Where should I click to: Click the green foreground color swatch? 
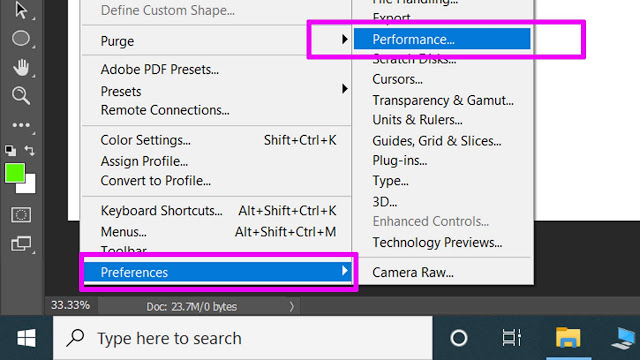15,173
